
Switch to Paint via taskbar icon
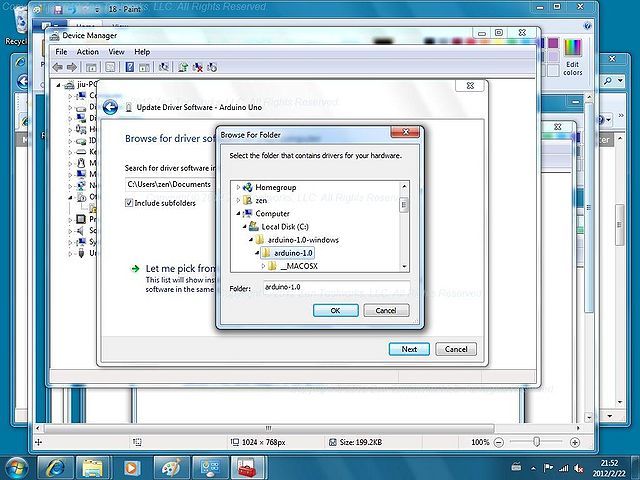pos(171,467)
